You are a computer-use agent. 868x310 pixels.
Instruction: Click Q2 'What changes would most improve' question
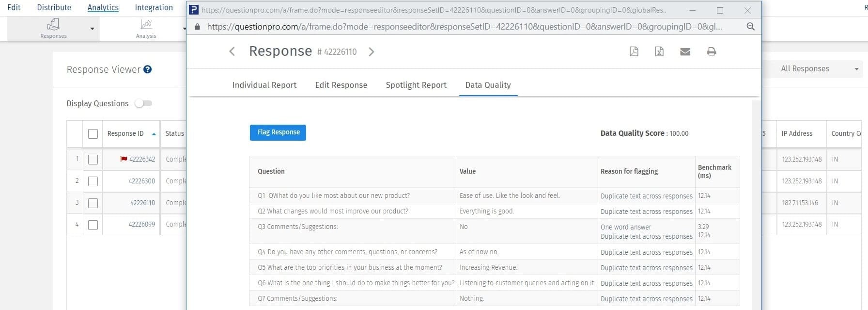coord(333,211)
